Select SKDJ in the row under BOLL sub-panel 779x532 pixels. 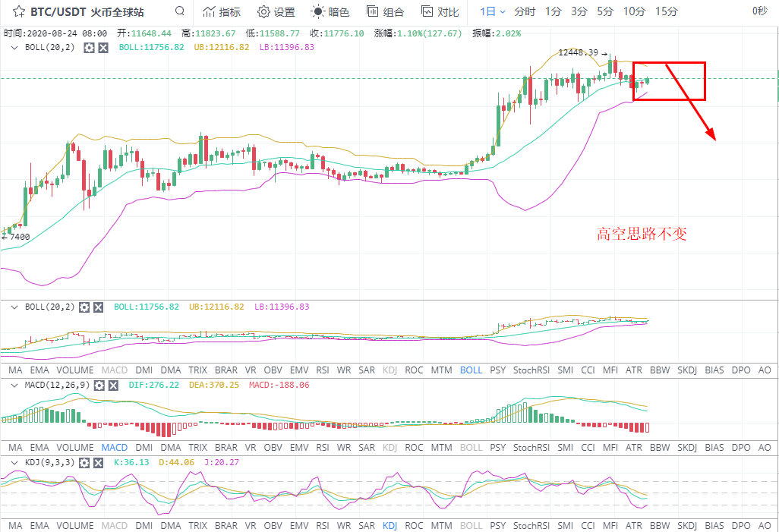click(687, 370)
